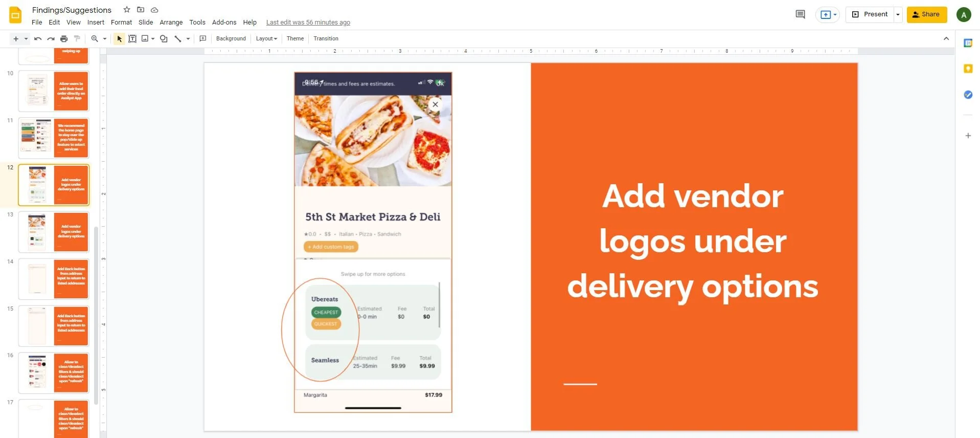Select slide 16 thumbnail
This screenshot has width=980, height=438.
point(54,373)
